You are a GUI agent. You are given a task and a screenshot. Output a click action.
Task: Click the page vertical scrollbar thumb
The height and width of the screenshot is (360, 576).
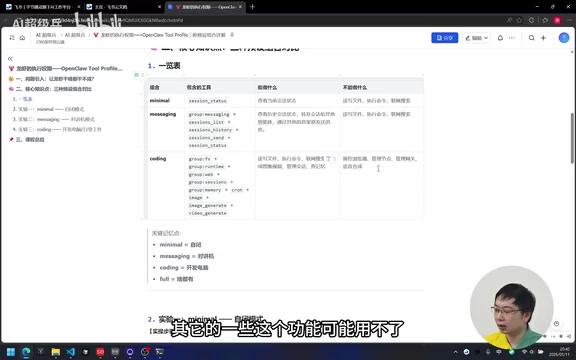[572, 138]
